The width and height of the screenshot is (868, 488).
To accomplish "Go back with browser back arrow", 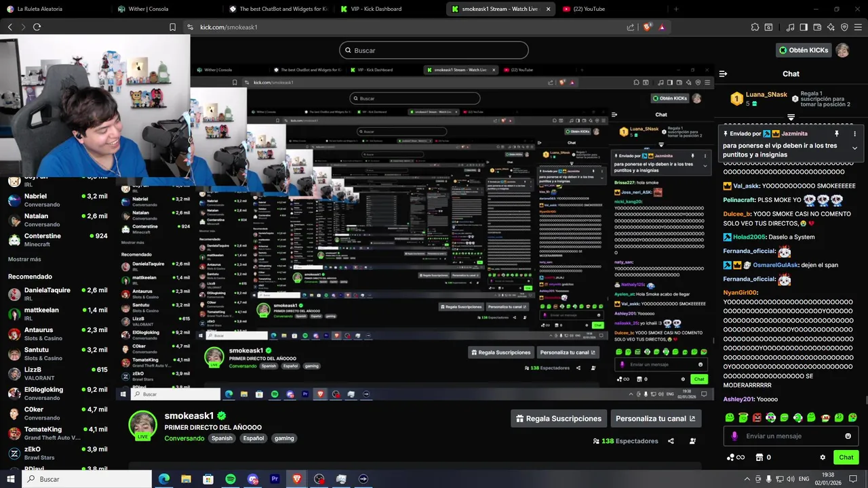I will coord(10,27).
